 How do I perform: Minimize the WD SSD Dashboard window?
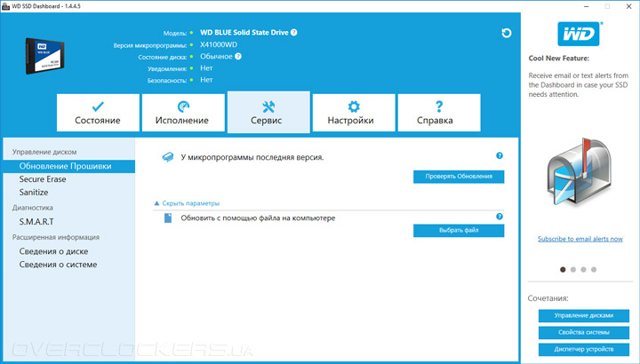point(586,6)
